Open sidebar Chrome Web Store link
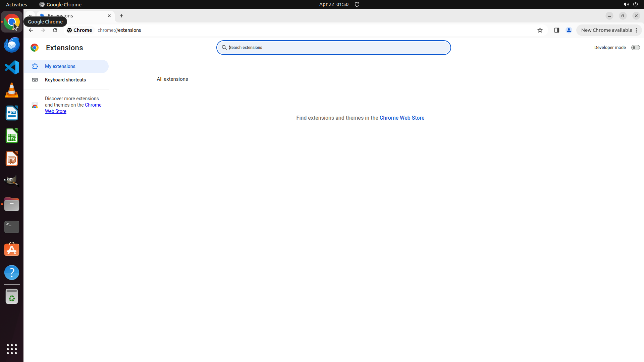The width and height of the screenshot is (644, 362). 93,105
